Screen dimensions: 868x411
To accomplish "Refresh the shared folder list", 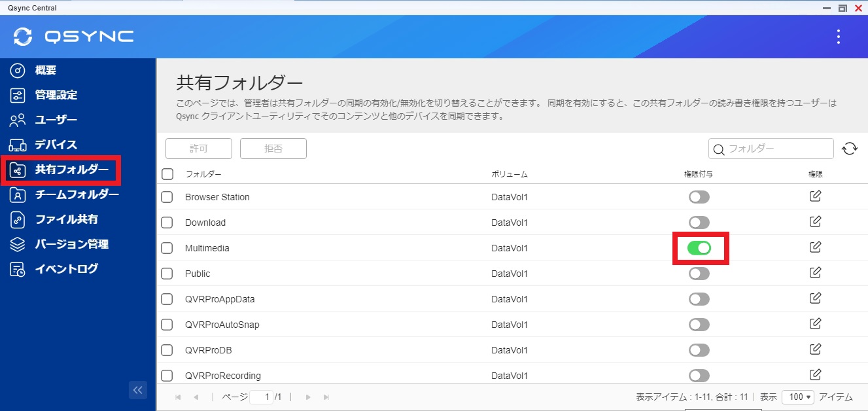I will click(850, 149).
